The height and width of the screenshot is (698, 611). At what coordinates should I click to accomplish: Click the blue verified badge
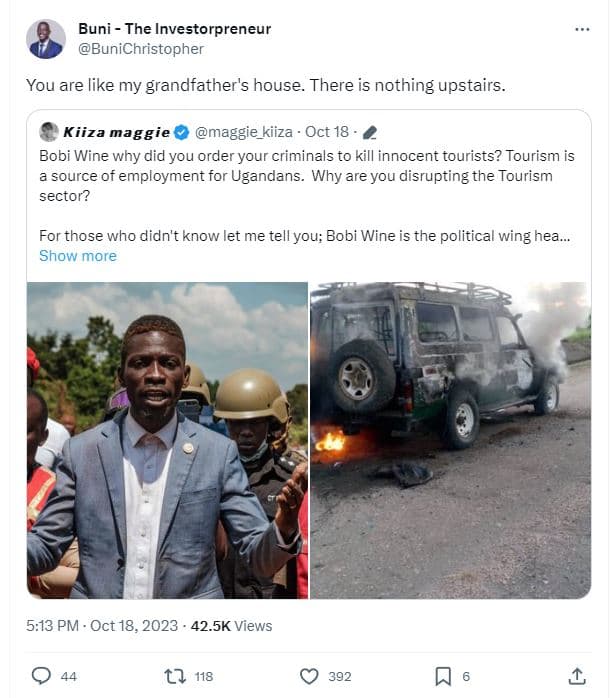pyautogui.click(x=181, y=132)
